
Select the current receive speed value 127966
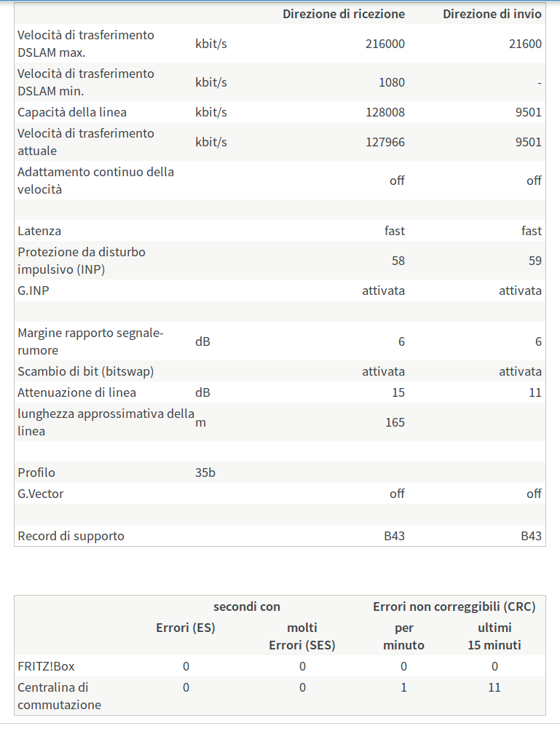point(384,142)
